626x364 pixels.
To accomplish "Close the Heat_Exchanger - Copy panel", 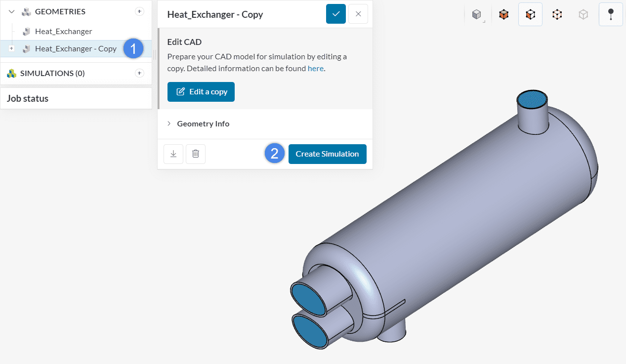I will click(x=358, y=14).
